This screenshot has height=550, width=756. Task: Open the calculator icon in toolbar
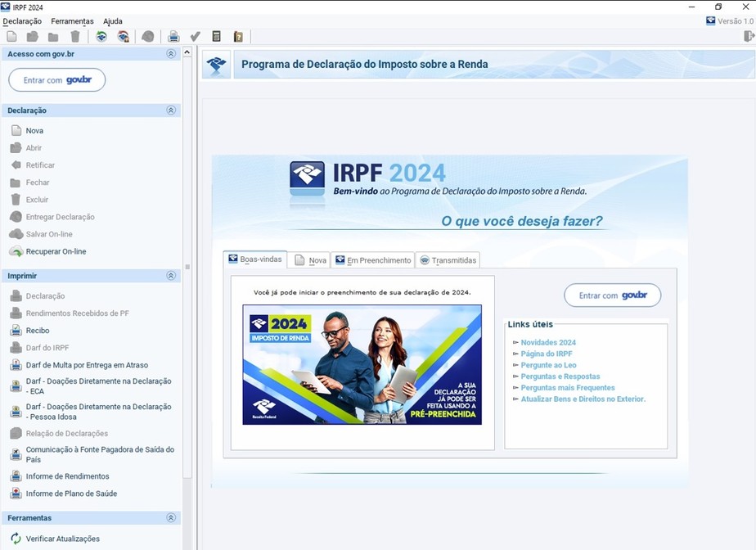click(217, 36)
